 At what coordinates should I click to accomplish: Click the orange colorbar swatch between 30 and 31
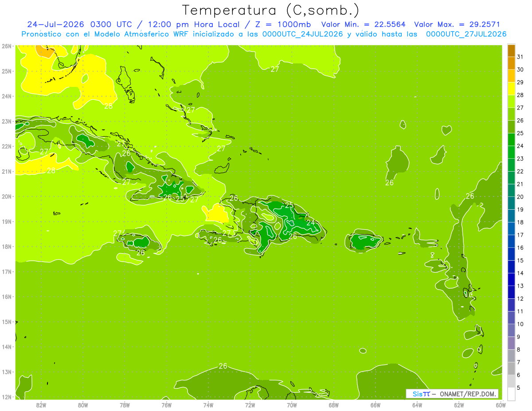[511, 63]
